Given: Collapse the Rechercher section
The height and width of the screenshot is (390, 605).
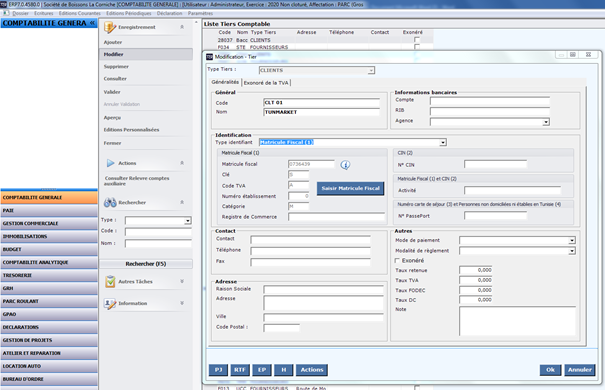Looking at the screenshot, I should click(x=182, y=202).
